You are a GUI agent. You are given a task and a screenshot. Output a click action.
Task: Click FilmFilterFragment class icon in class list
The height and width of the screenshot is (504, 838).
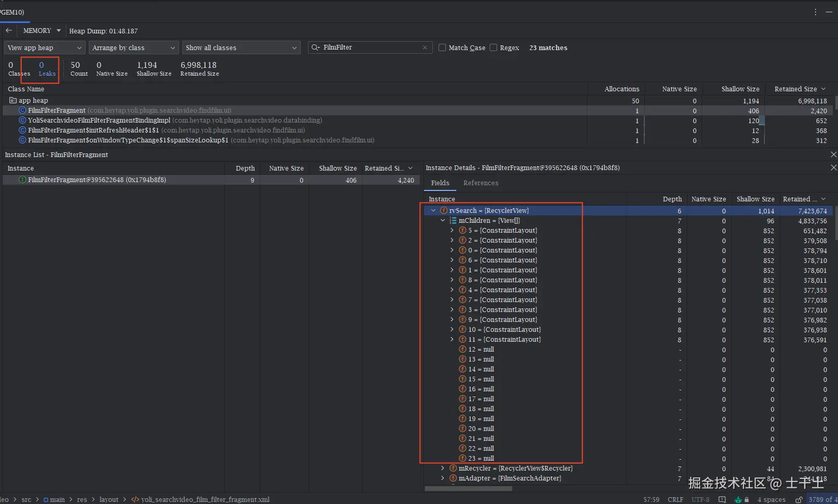click(x=22, y=111)
